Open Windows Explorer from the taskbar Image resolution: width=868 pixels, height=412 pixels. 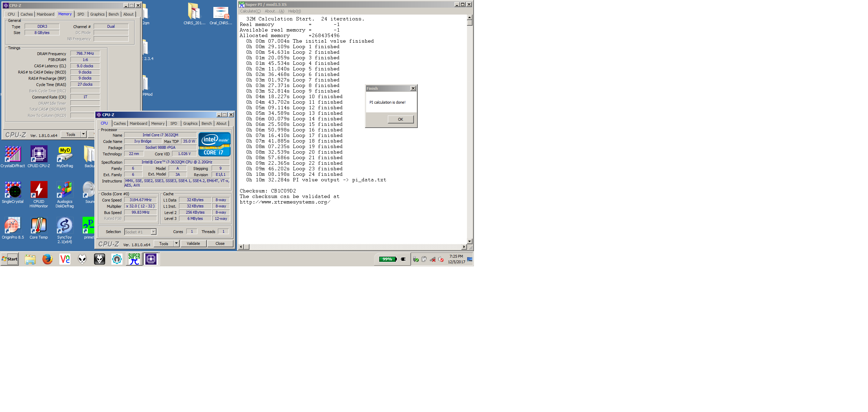pyautogui.click(x=30, y=259)
